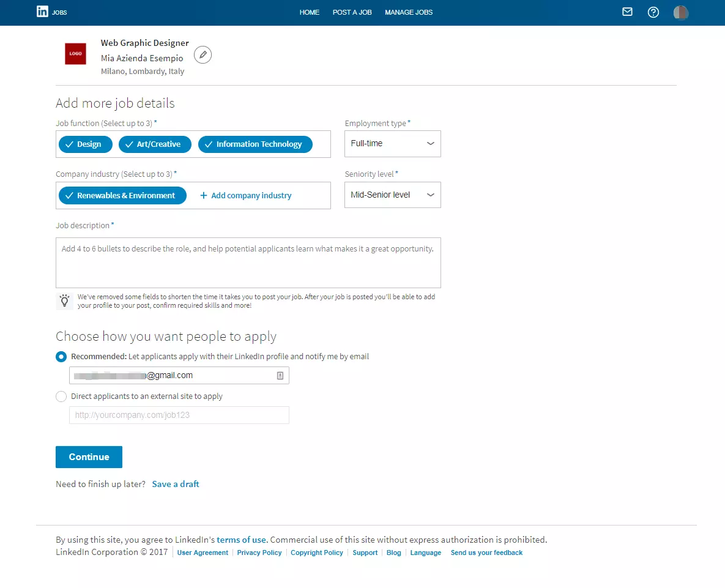
Task: Click the red company logo thumbnail
Action: [75, 54]
